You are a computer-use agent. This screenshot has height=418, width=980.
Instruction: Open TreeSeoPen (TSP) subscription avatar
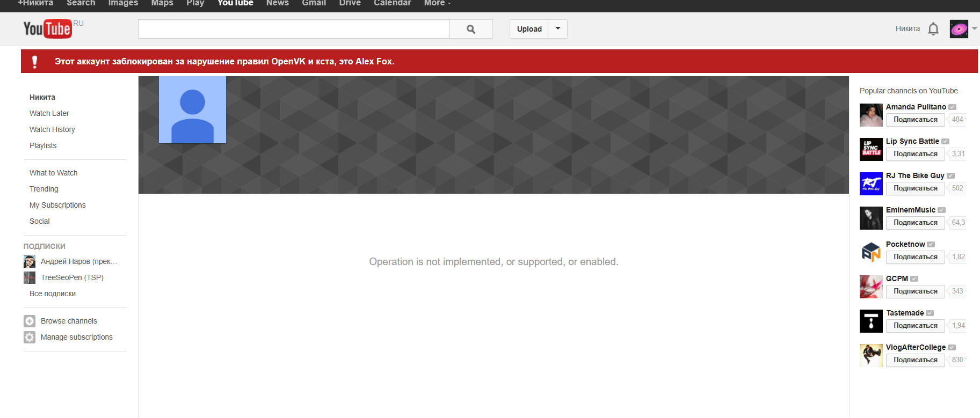(30, 277)
